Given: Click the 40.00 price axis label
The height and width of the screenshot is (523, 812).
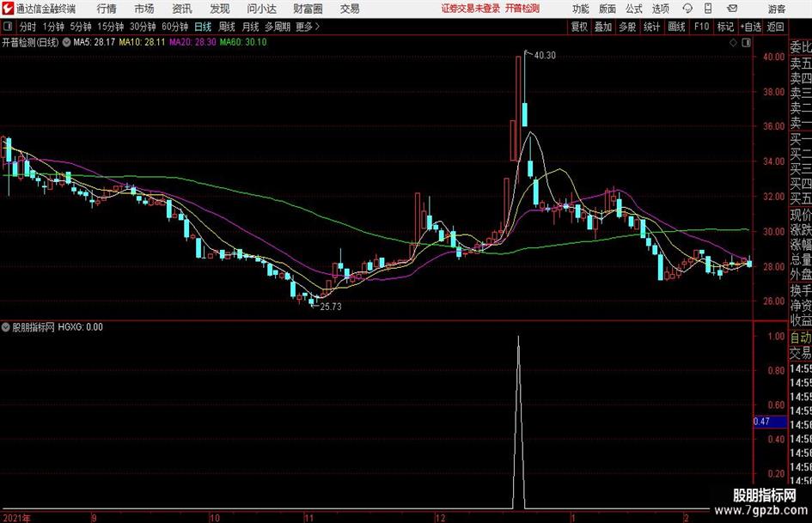Looking at the screenshot, I should [x=774, y=57].
